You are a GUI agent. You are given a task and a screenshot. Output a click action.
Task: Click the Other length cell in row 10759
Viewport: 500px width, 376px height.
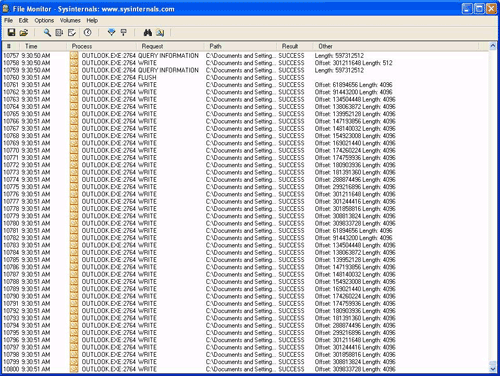point(339,70)
